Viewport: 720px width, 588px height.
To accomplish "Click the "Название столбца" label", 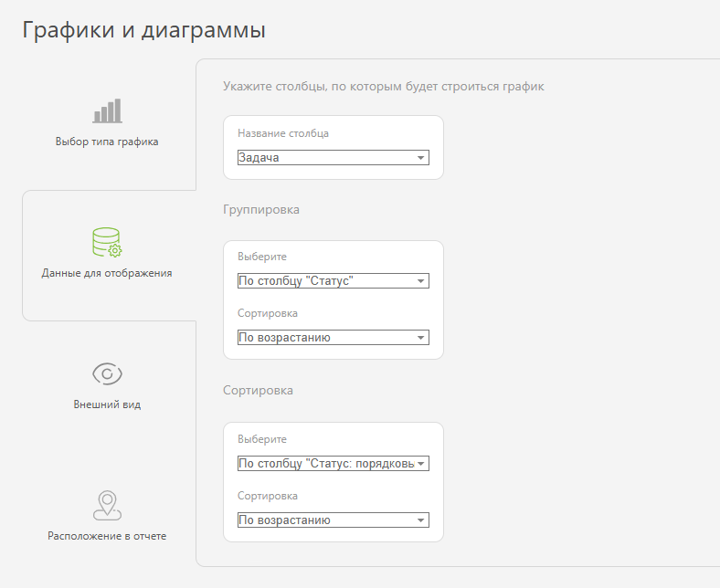I will 283,133.
